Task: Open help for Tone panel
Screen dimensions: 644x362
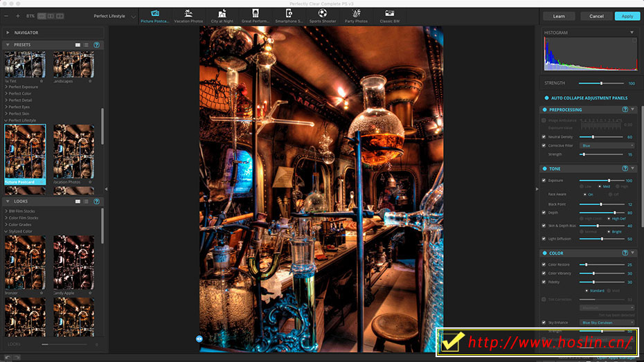Action: click(625, 168)
